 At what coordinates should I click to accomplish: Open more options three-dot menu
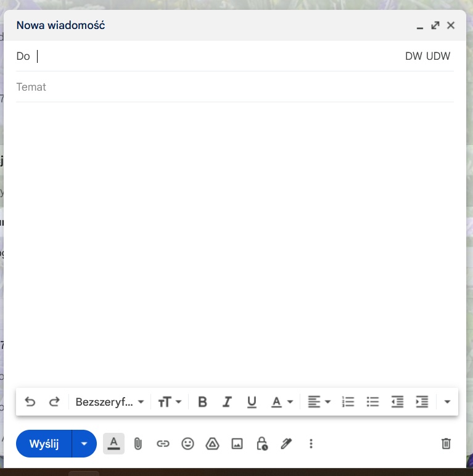311,443
